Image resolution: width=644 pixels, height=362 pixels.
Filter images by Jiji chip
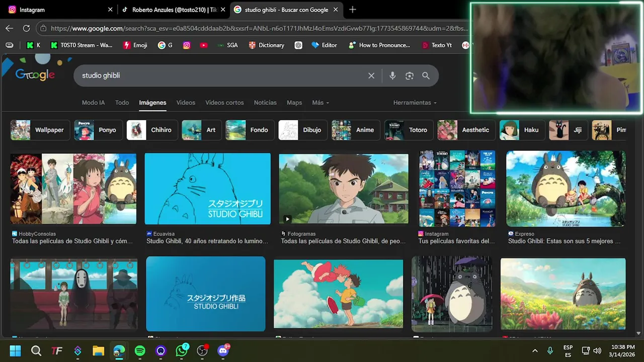click(568, 130)
